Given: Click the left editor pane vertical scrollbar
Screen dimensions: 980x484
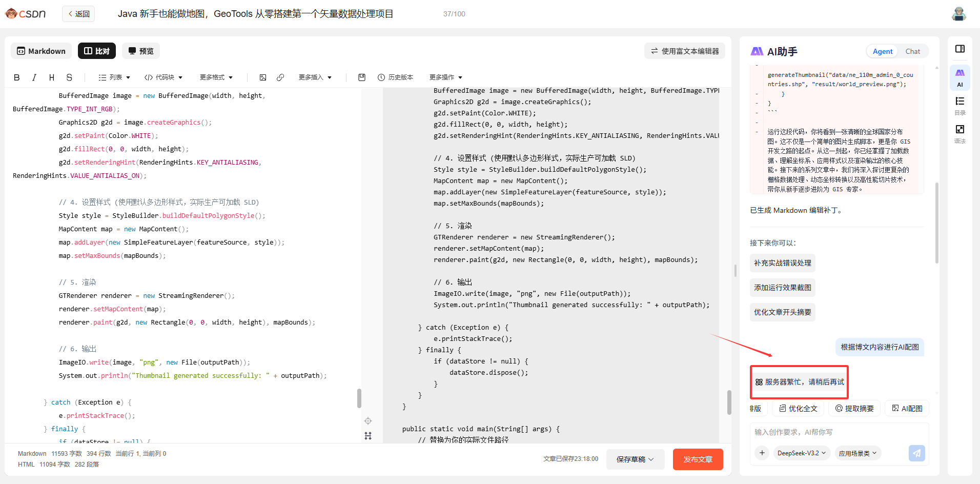Looking at the screenshot, I should click(359, 398).
